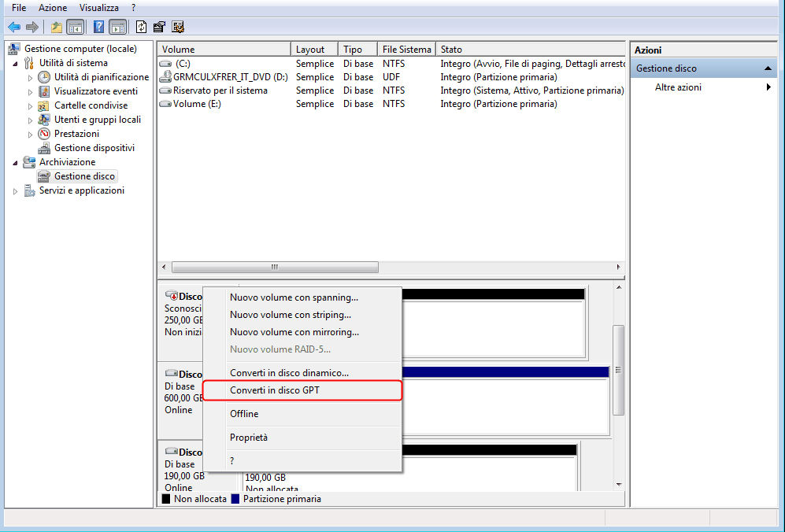This screenshot has width=785, height=532.
Task: Select Converti in disco GPT
Action: click(302, 390)
